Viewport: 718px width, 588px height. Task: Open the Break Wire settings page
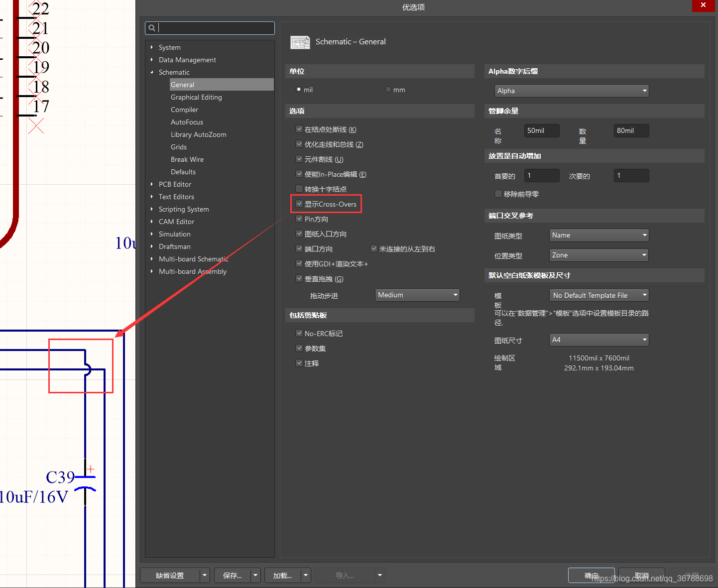187,159
